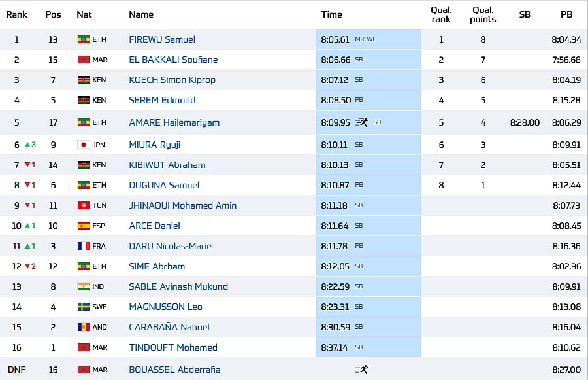Click the Spain flag icon beside ESP
Screen dimensions: 588x380
(83, 226)
